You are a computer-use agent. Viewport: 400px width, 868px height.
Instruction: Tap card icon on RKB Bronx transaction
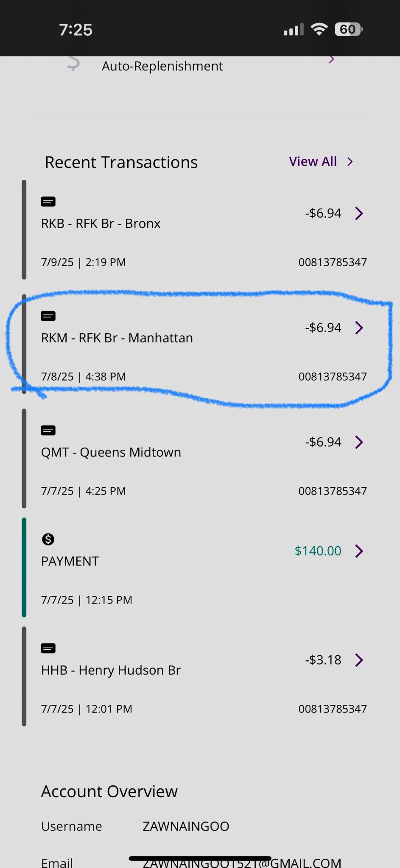coord(48,202)
